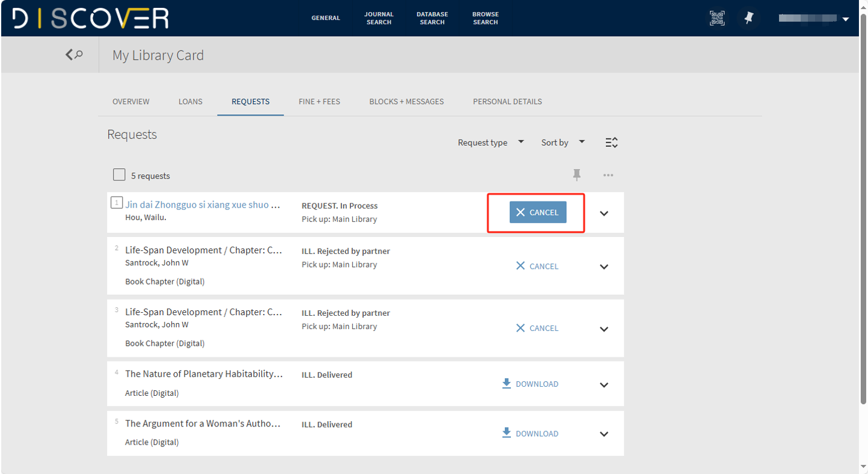868x474 pixels.
Task: Open BROWSE SEARCH in top navigation
Action: [485, 18]
